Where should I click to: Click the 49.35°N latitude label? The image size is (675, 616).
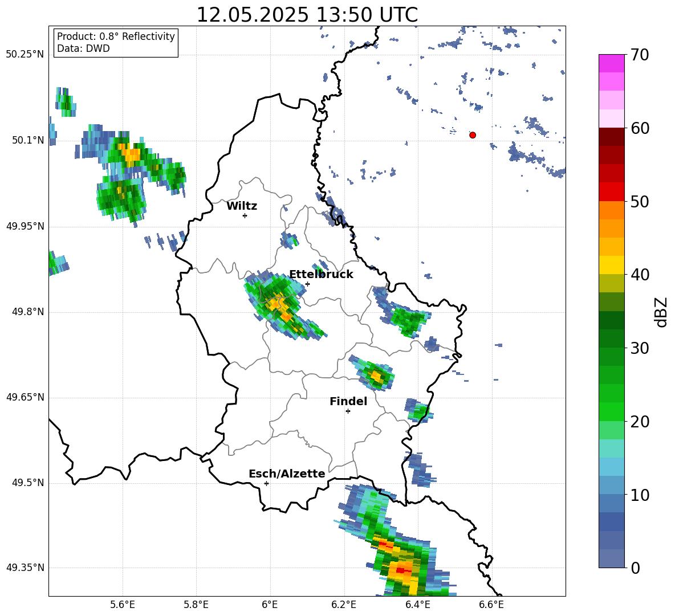coord(25,568)
